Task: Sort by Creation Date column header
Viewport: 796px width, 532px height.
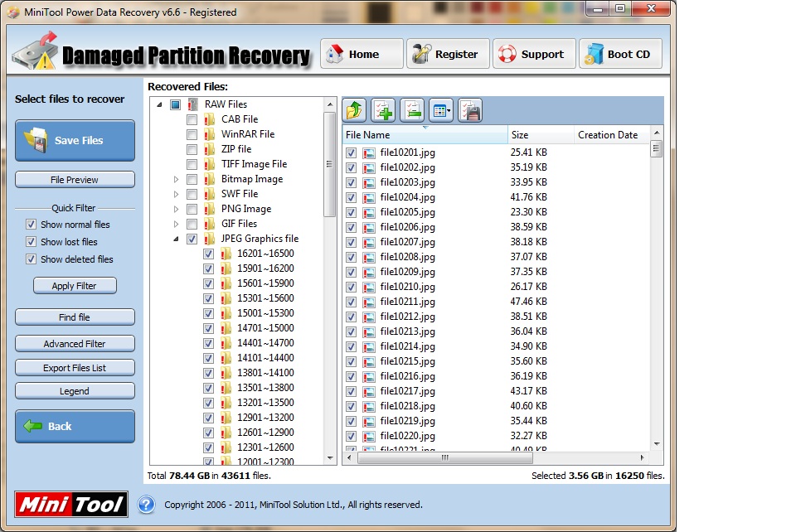Action: [x=612, y=135]
